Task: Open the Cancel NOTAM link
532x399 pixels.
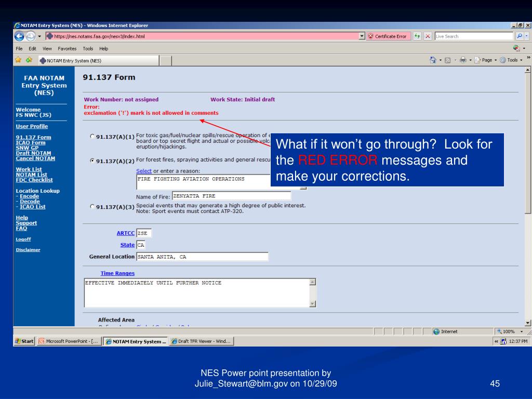Action: 35,158
